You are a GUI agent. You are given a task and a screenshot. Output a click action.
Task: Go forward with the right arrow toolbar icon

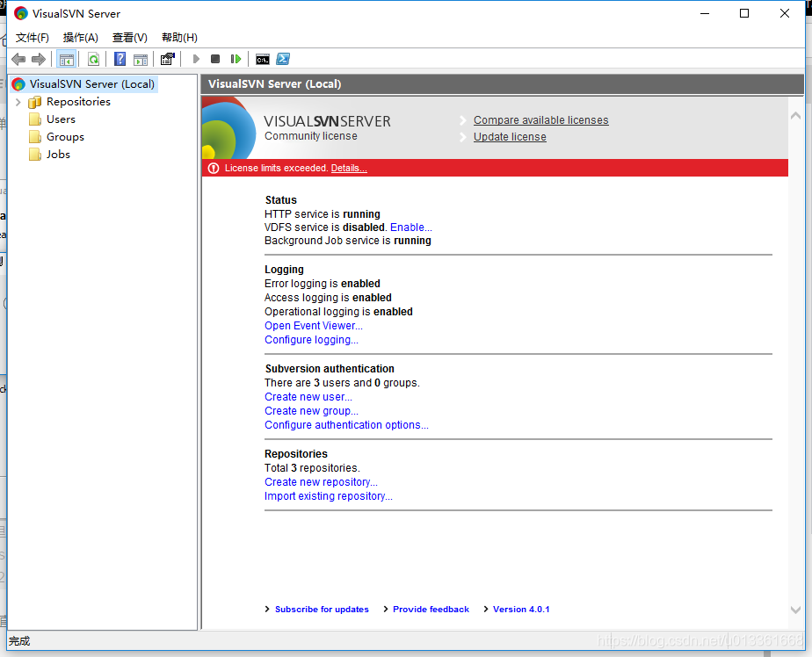click(39, 60)
